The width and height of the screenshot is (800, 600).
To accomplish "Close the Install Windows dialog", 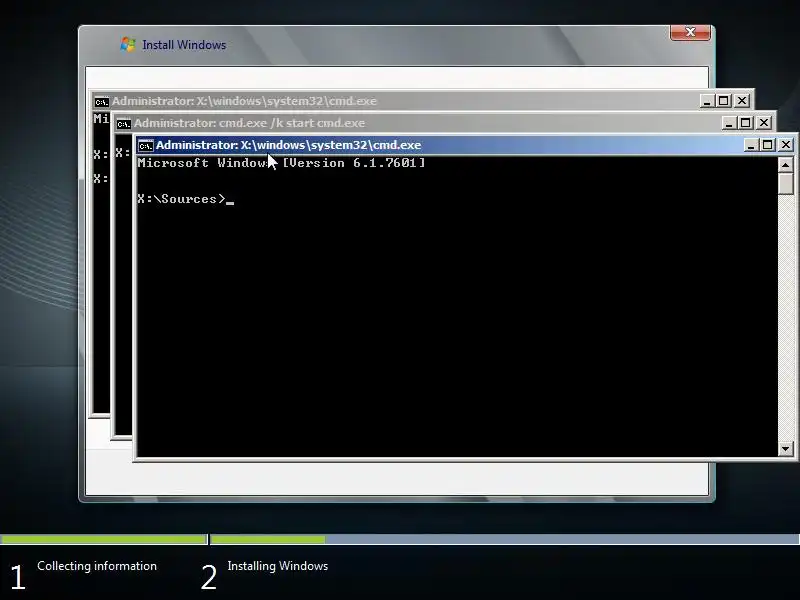I will click(x=690, y=32).
